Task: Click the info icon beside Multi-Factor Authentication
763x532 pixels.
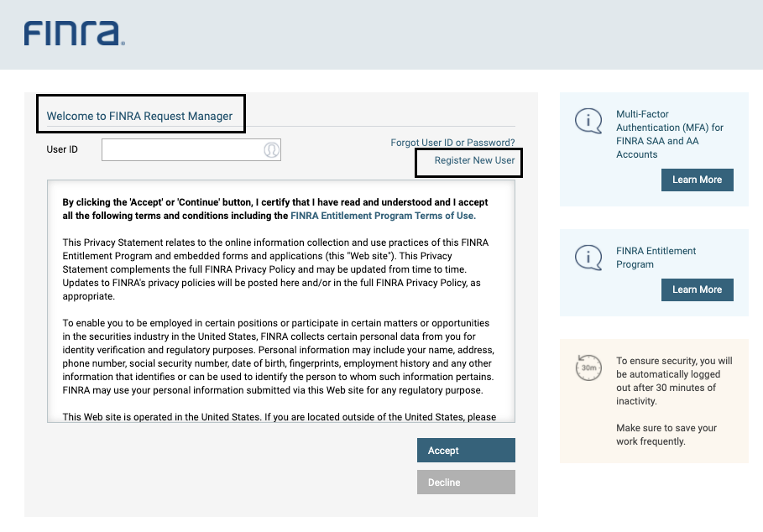Action: pyautogui.click(x=588, y=122)
